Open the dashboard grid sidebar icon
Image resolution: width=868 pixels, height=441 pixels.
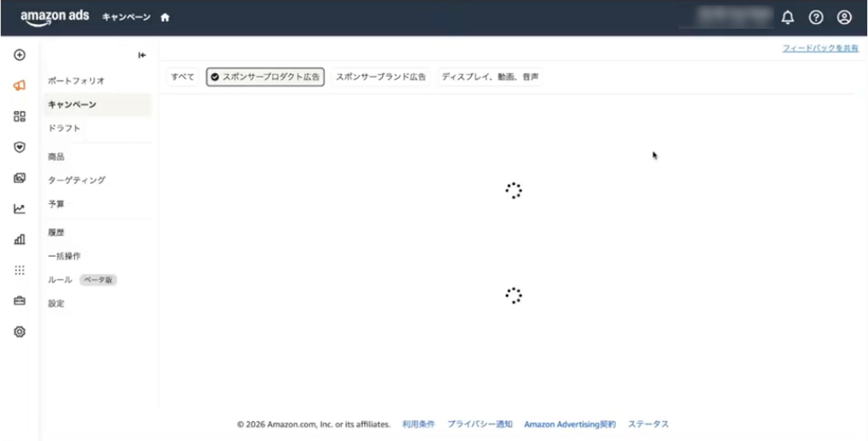(x=20, y=116)
